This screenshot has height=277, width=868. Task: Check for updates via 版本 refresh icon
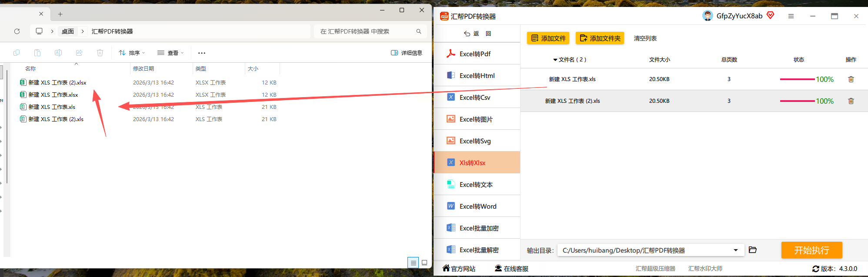pos(816,269)
